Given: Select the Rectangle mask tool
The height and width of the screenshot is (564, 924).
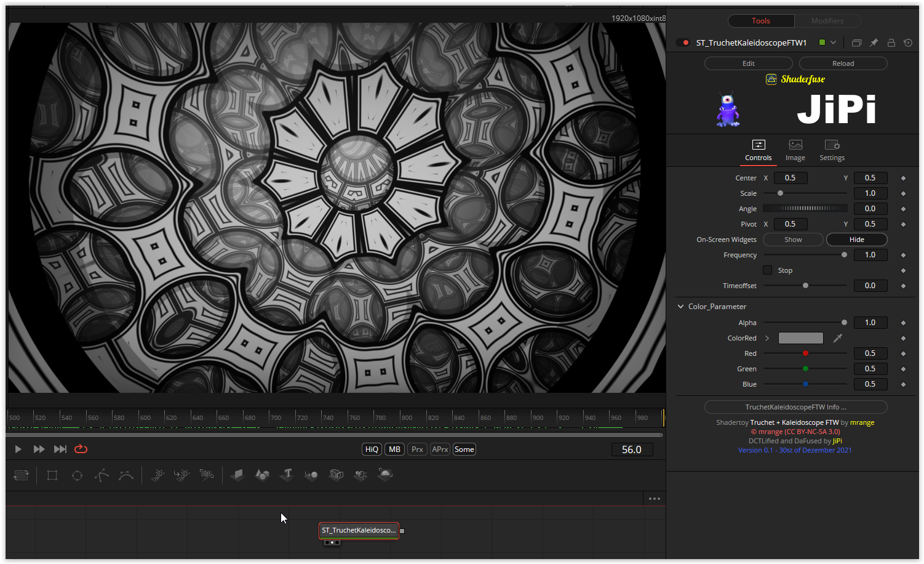Looking at the screenshot, I should point(52,475).
